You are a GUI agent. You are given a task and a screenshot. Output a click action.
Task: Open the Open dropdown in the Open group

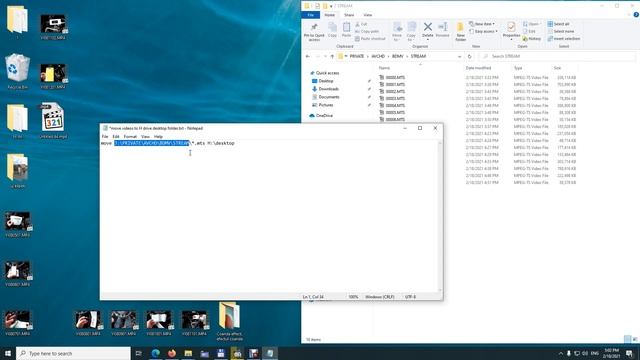click(532, 24)
